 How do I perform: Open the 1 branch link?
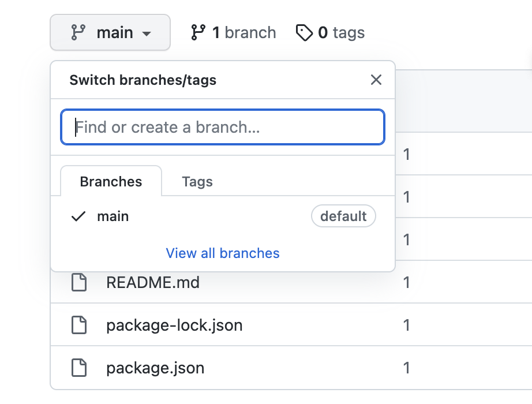[234, 32]
